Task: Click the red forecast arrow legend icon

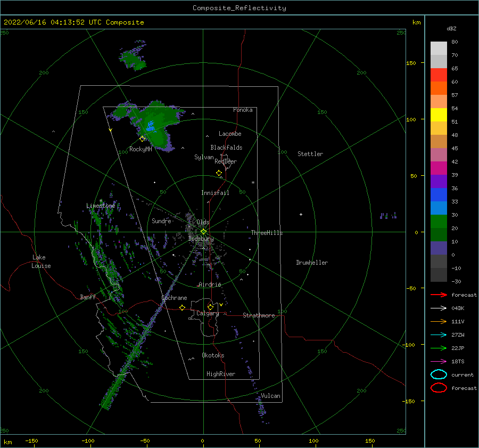Action: coord(439,295)
